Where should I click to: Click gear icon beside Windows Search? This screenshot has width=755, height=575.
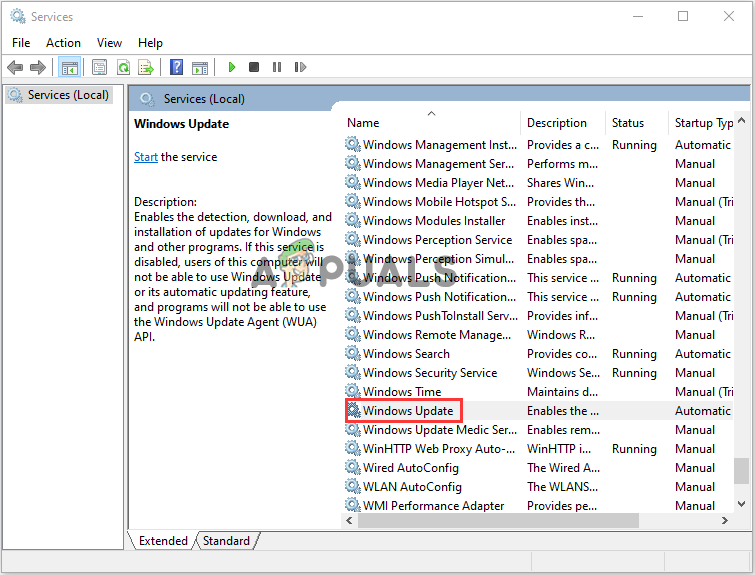(353, 353)
